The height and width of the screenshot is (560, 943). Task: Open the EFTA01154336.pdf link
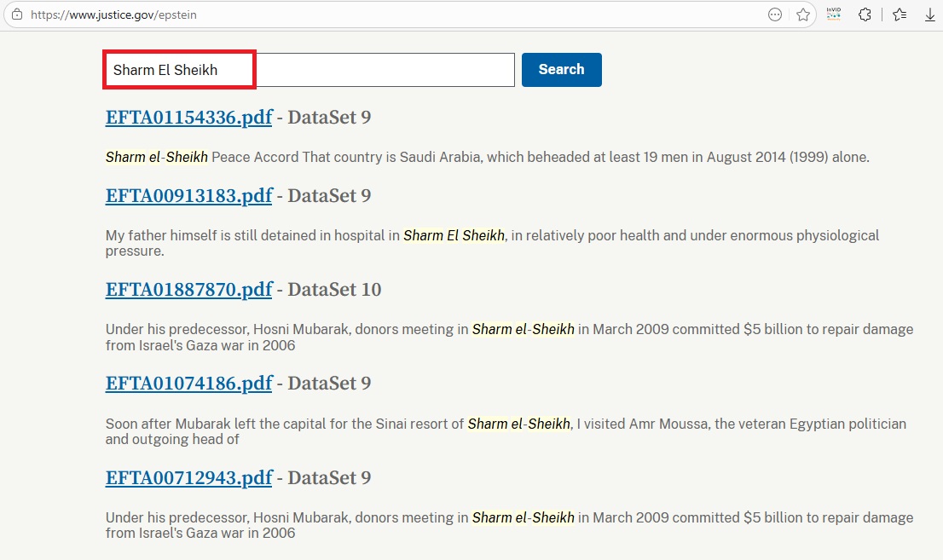[188, 118]
